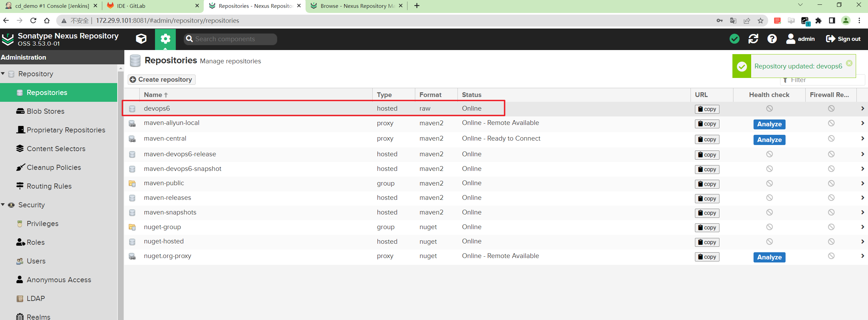Copy URL of maven-aliyun-local repository
The height and width of the screenshot is (320, 868).
pos(707,124)
